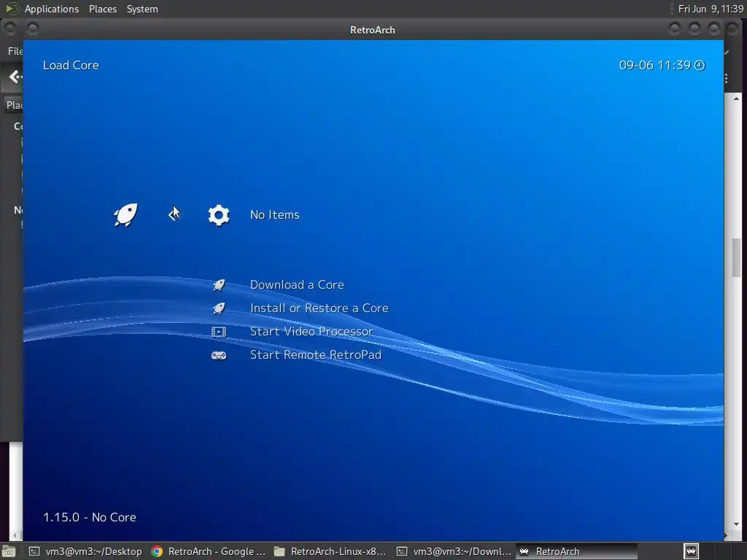Click the film icon beside Start Video Processor
This screenshot has height=560, width=747.
click(219, 332)
